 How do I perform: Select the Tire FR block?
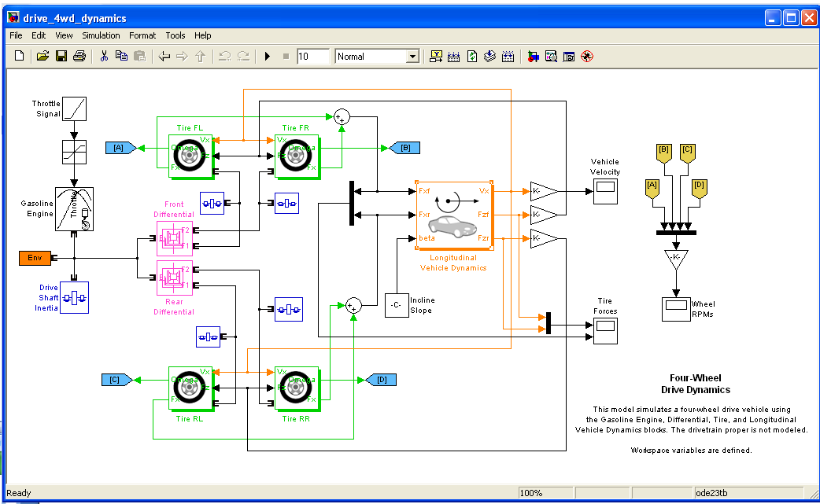pos(297,156)
